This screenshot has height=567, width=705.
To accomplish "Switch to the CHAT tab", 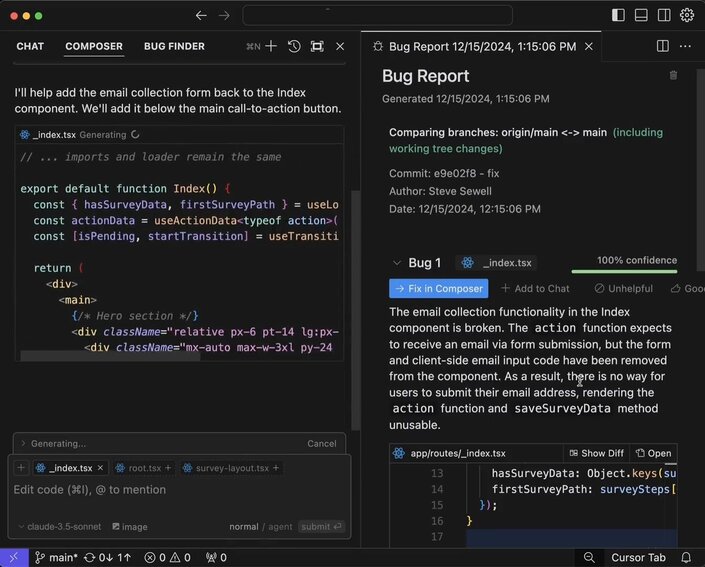I will pyautogui.click(x=30, y=46).
